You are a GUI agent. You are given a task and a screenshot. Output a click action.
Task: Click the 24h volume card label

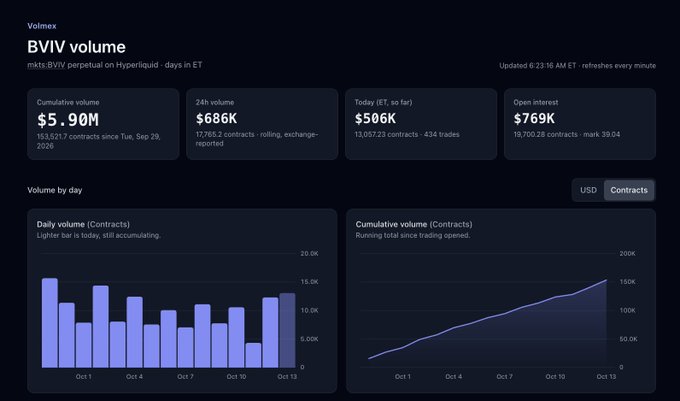[x=215, y=102]
